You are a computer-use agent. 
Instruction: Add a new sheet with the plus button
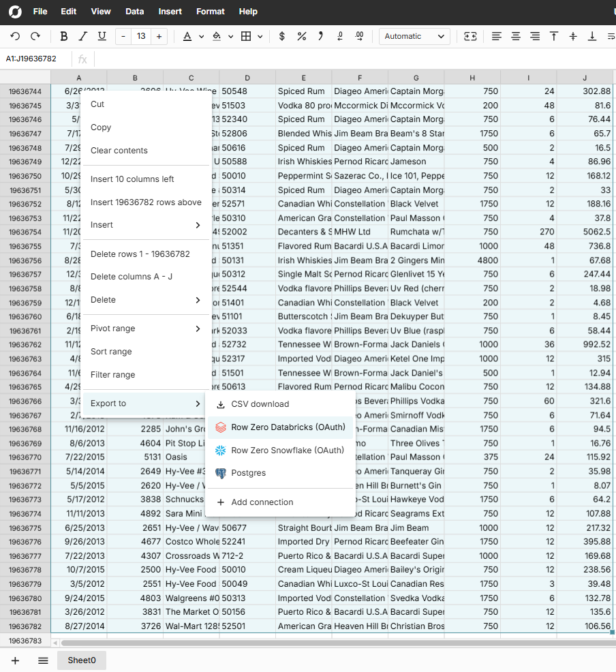[x=15, y=660]
